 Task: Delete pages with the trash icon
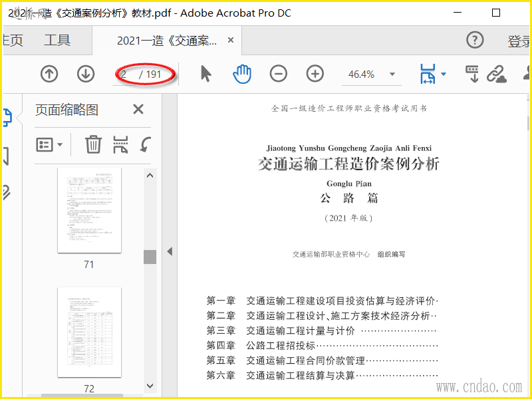coord(93,144)
